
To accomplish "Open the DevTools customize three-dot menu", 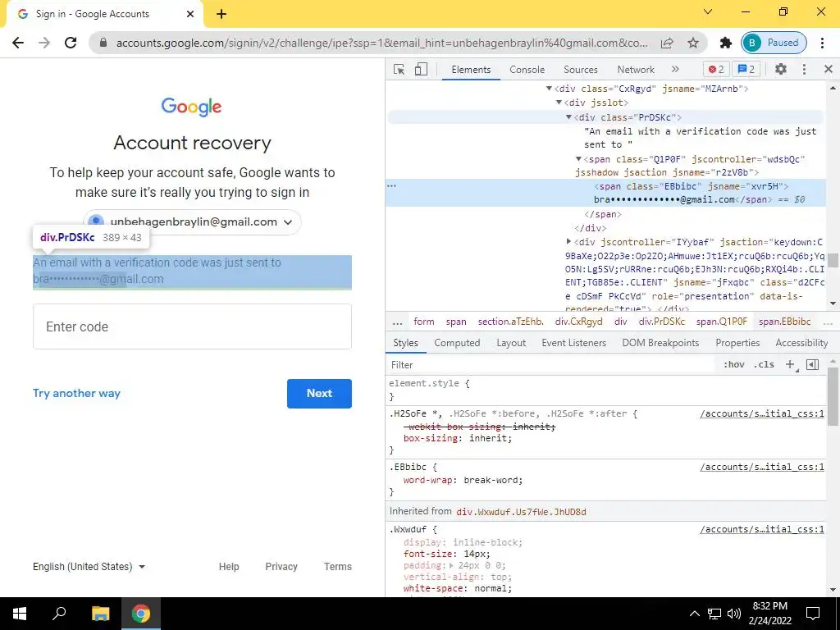I will 804,69.
